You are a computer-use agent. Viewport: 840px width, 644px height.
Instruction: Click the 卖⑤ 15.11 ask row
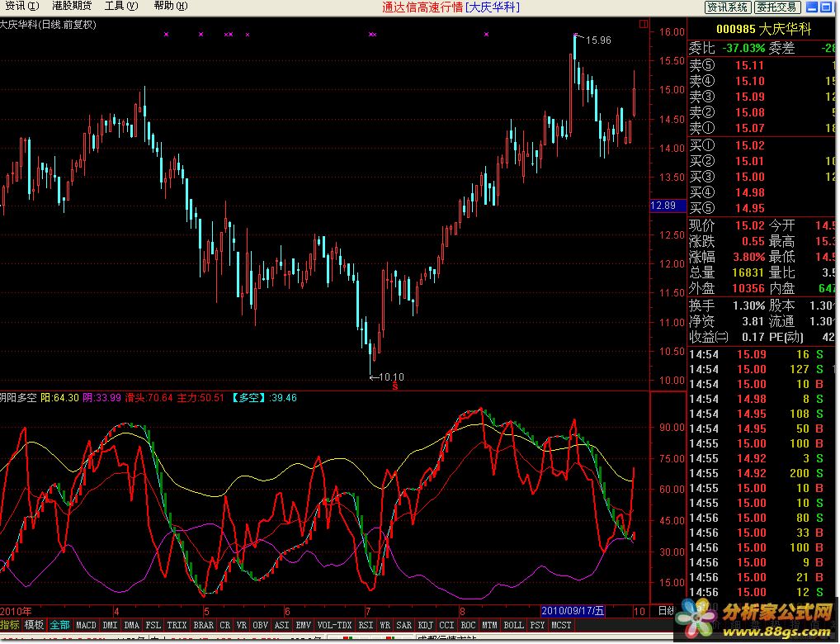pos(762,65)
